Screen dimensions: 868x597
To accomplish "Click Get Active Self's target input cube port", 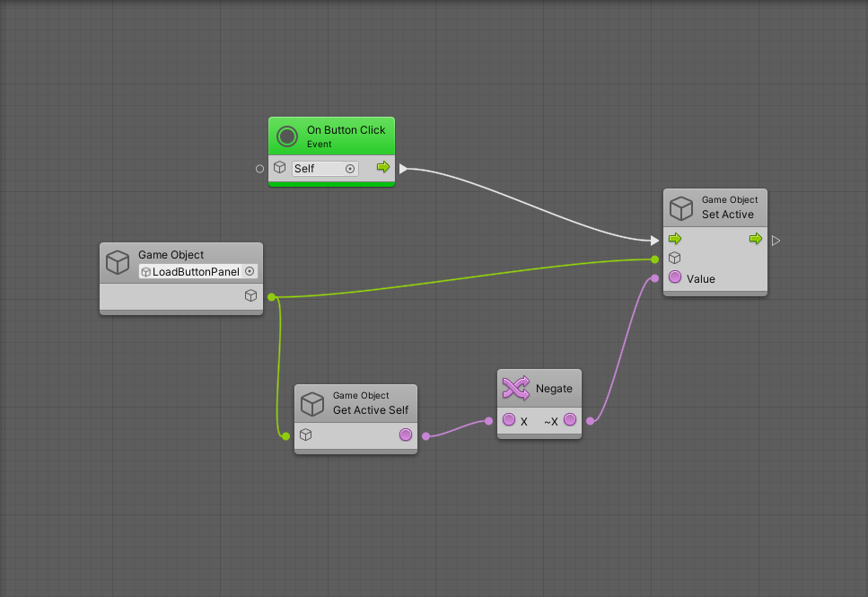I will click(x=305, y=435).
